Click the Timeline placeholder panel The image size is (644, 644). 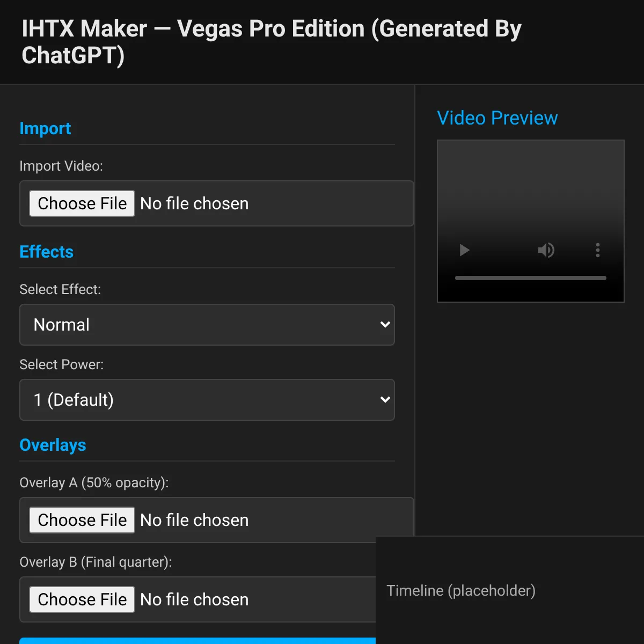[510, 590]
